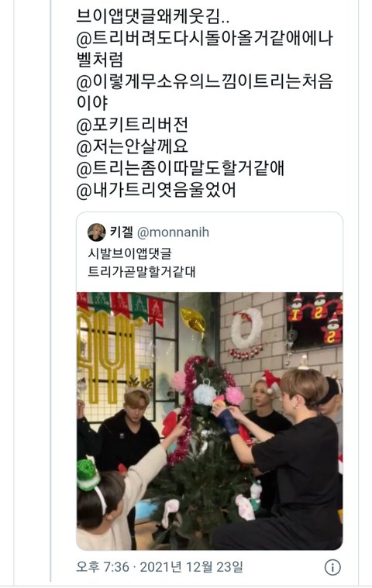Click the snowman decorations in the photo
Screen dimensions: 372x588
click(x=315, y=318)
